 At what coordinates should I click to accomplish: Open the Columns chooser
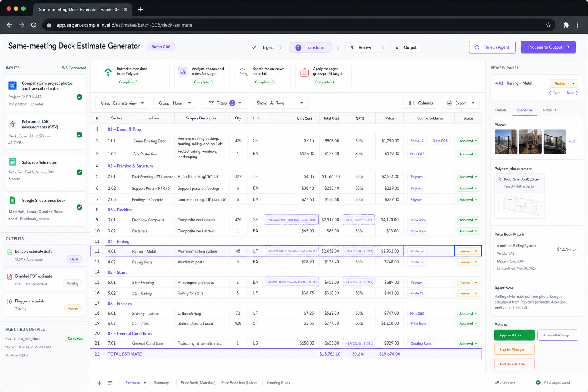click(420, 103)
